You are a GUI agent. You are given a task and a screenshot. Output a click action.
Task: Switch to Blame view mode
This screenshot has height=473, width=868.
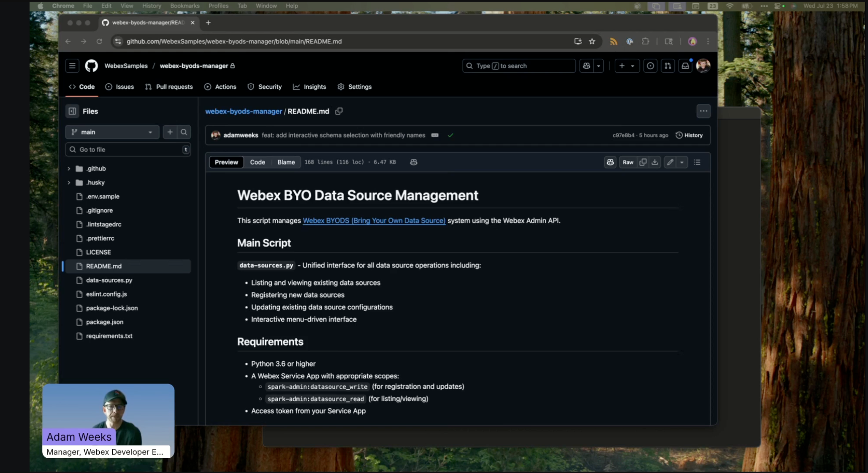[286, 162]
